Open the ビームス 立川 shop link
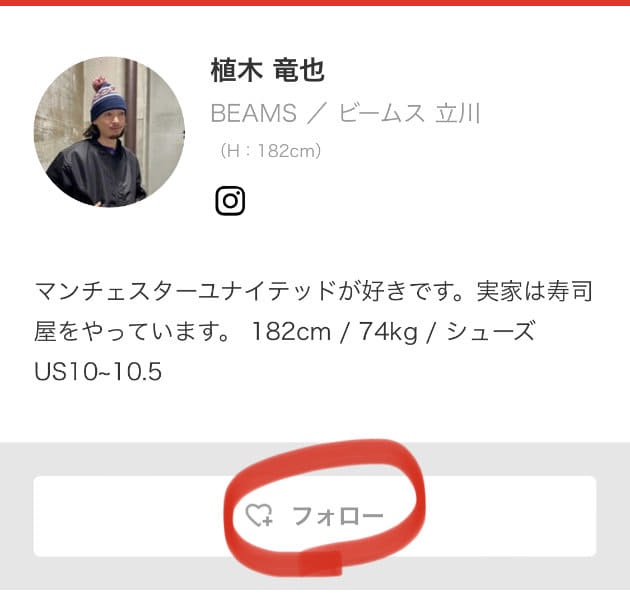This screenshot has width=630, height=594. [409, 113]
